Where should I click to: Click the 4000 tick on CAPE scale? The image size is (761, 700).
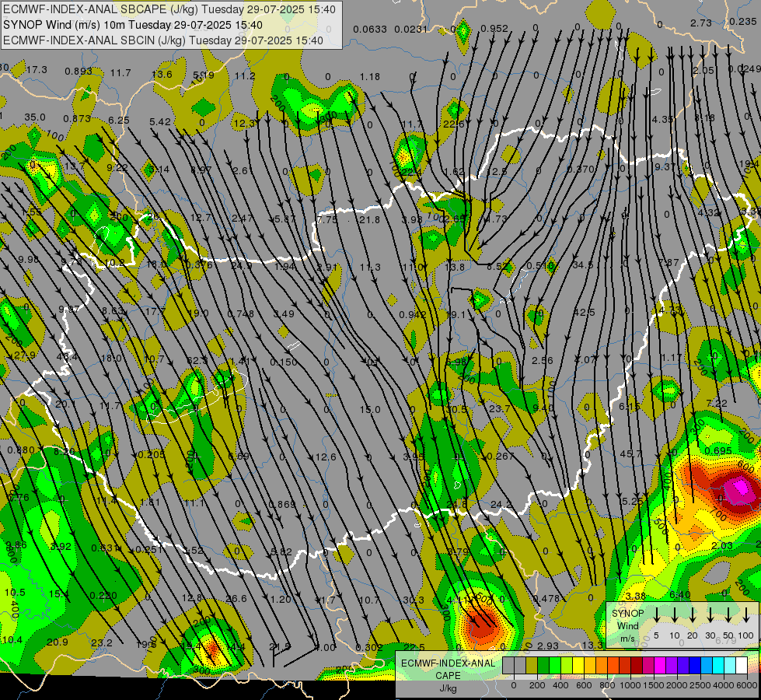(723, 685)
